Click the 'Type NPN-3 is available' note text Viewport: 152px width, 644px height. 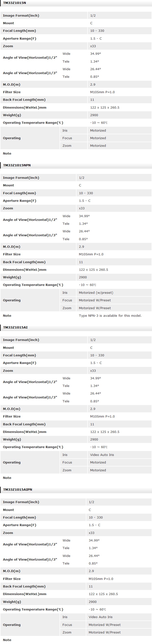(x=110, y=316)
